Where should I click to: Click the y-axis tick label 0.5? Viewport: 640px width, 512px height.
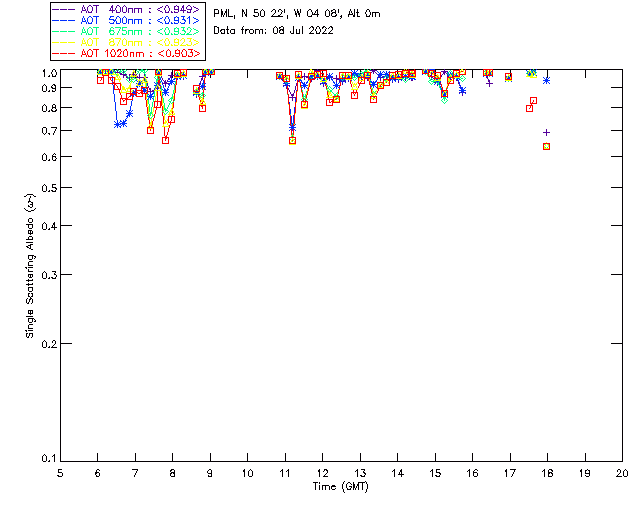[x=48, y=188]
